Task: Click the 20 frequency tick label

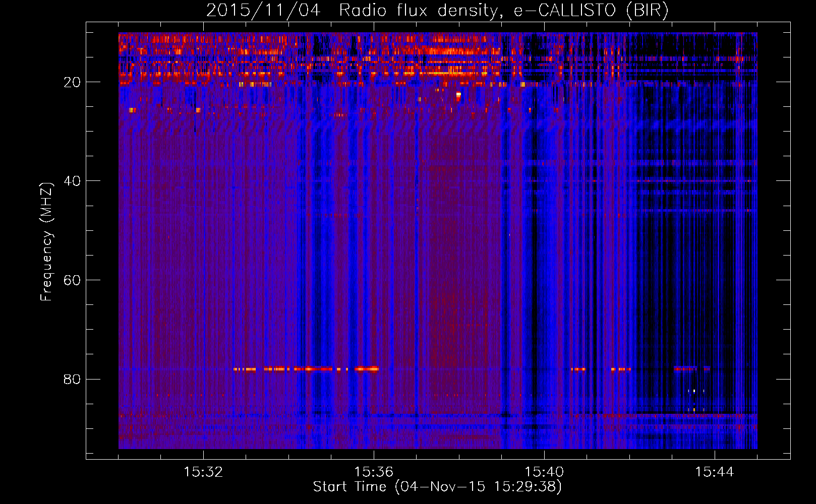Action: [72, 82]
